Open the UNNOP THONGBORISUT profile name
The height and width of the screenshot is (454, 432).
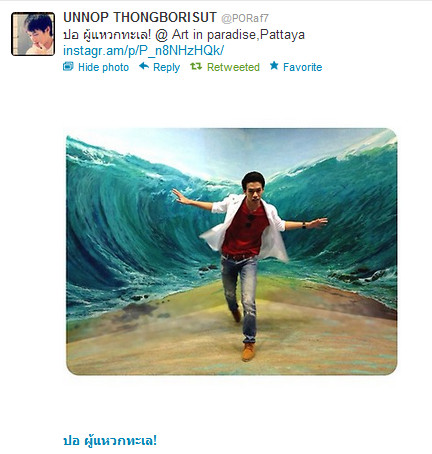coord(140,18)
